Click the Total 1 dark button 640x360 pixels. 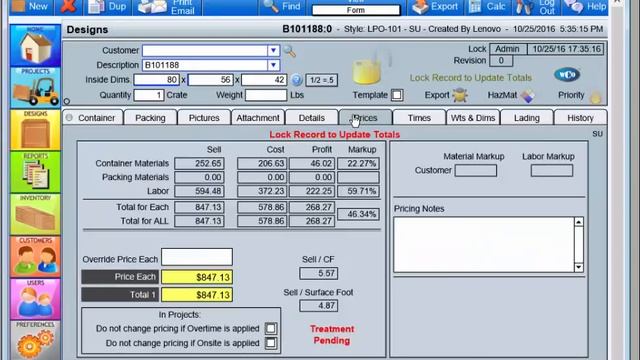click(x=120, y=295)
